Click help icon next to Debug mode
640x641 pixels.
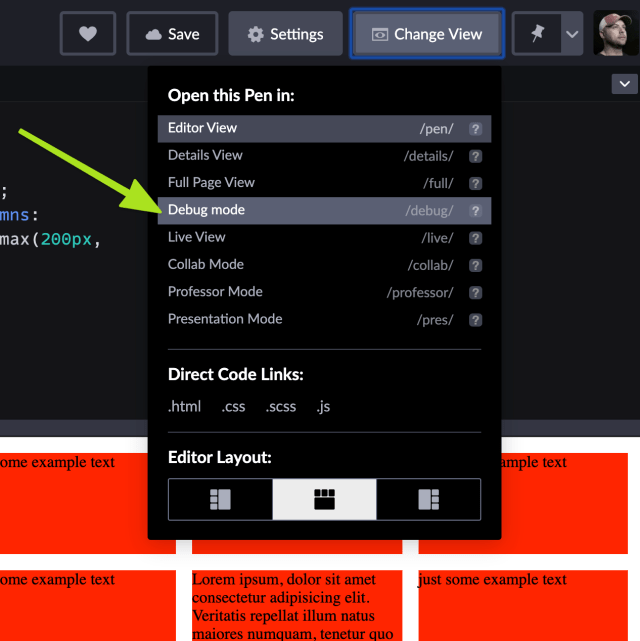[476, 211]
